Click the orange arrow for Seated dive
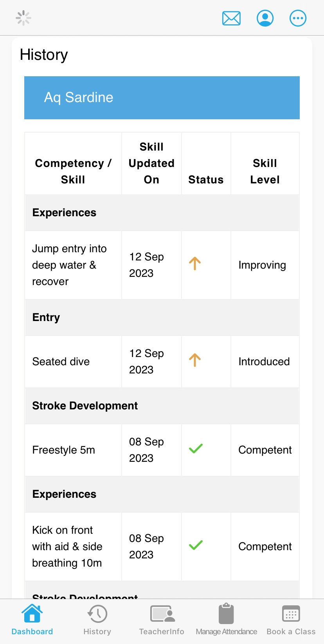The width and height of the screenshot is (324, 644). click(195, 360)
